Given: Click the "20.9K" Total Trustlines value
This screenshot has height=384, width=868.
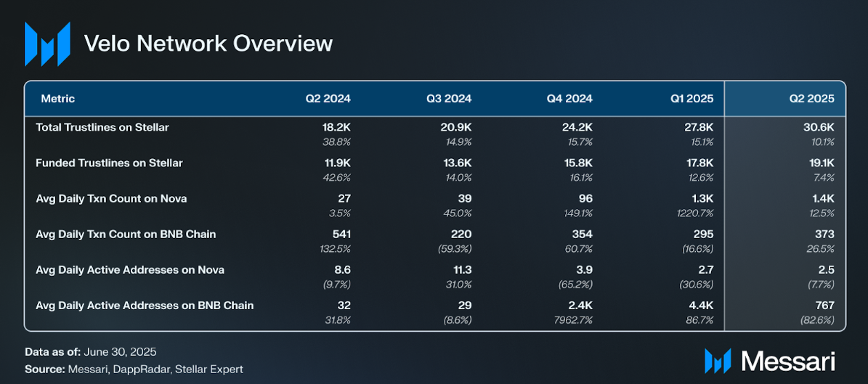Looking at the screenshot, I should point(457,127).
